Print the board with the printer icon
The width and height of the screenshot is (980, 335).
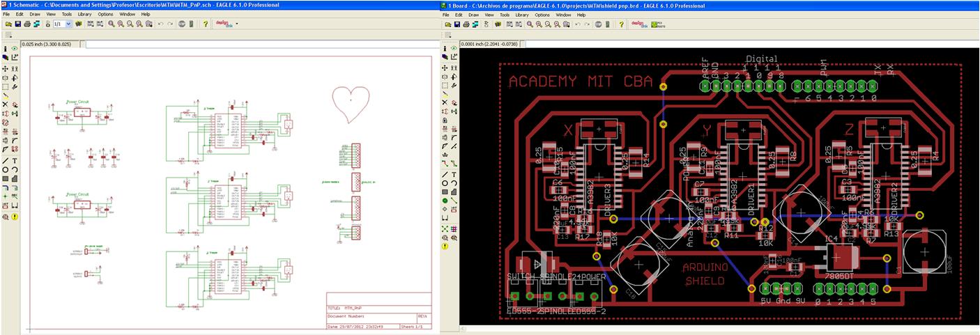pos(466,24)
